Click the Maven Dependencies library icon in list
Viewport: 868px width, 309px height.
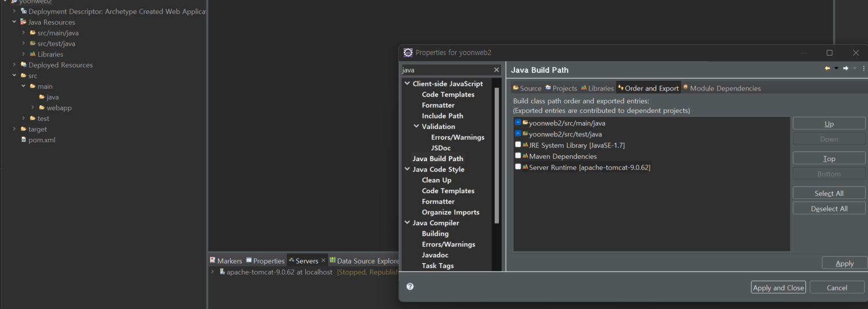click(525, 156)
